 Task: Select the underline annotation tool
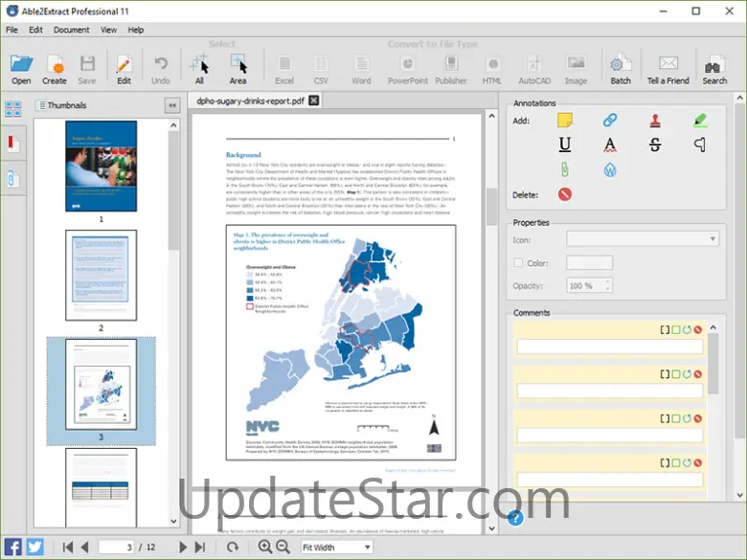pyautogui.click(x=564, y=145)
